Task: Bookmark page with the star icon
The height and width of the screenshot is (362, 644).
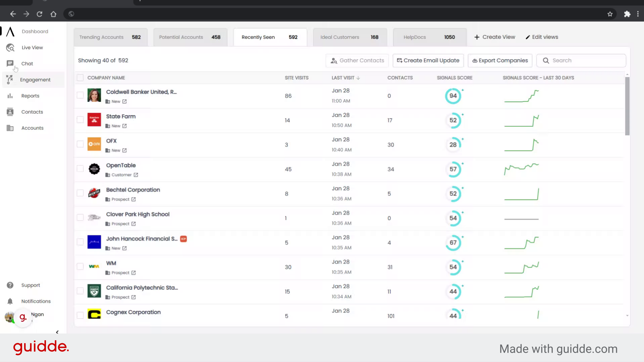Action: coord(610,14)
